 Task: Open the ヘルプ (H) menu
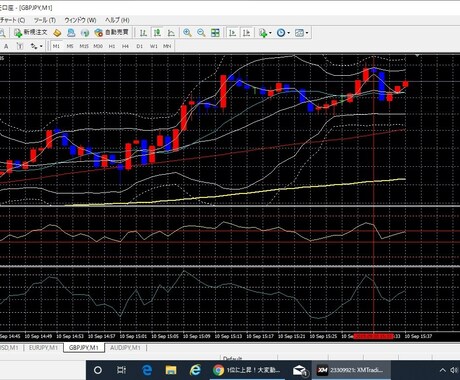[117, 20]
